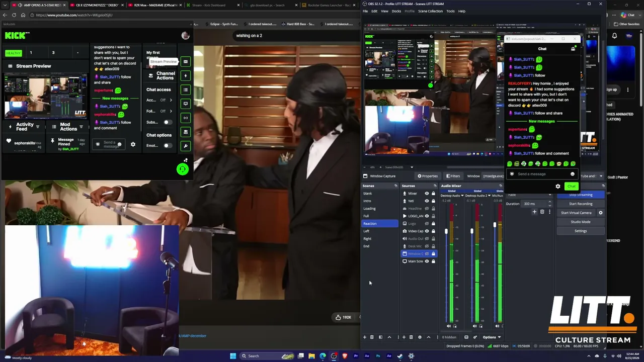Screen dimensions: 644x362
Task: Open OBS Edit menu
Action: point(374,11)
